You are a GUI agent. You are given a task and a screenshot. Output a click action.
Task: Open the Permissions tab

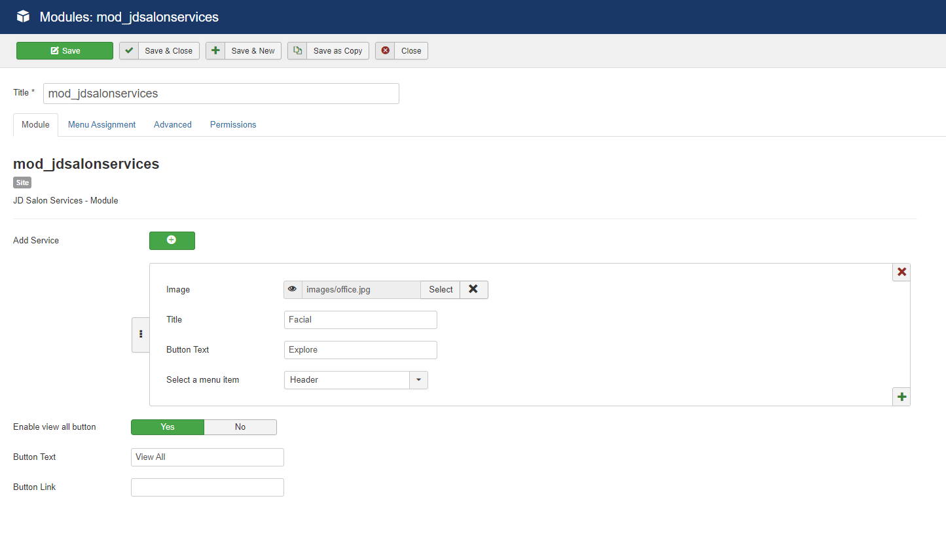pyautogui.click(x=233, y=124)
